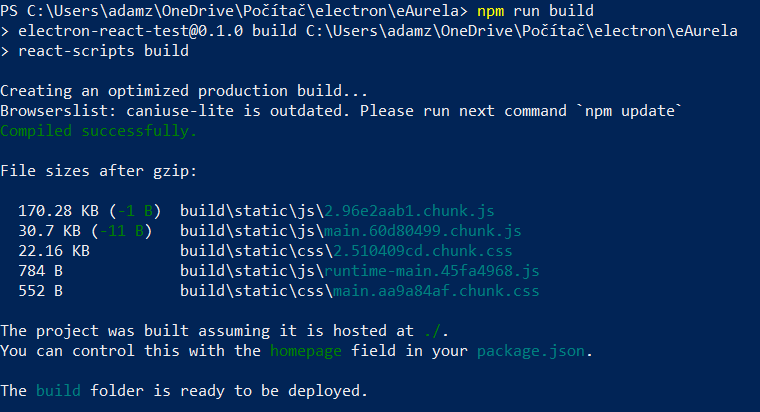This screenshot has height=412, width=760.
Task: Click the 'react-scripts build' line
Action: click(103, 51)
